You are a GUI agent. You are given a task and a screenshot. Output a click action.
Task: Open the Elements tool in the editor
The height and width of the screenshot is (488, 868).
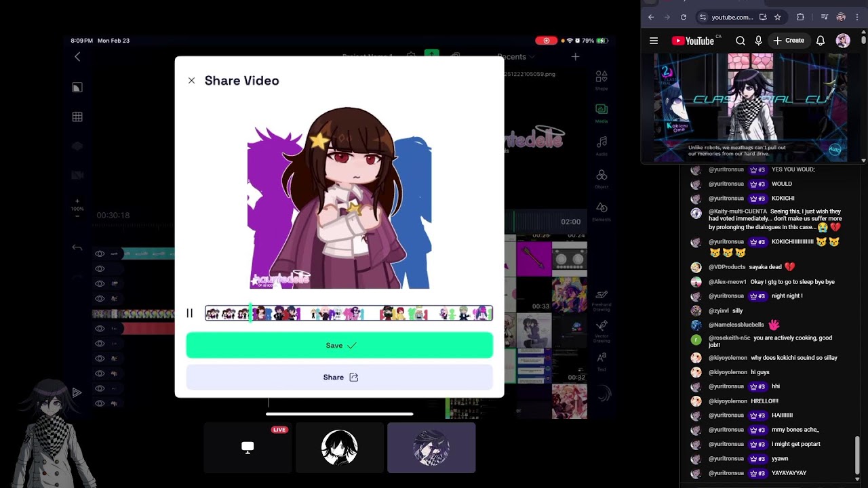[601, 211]
